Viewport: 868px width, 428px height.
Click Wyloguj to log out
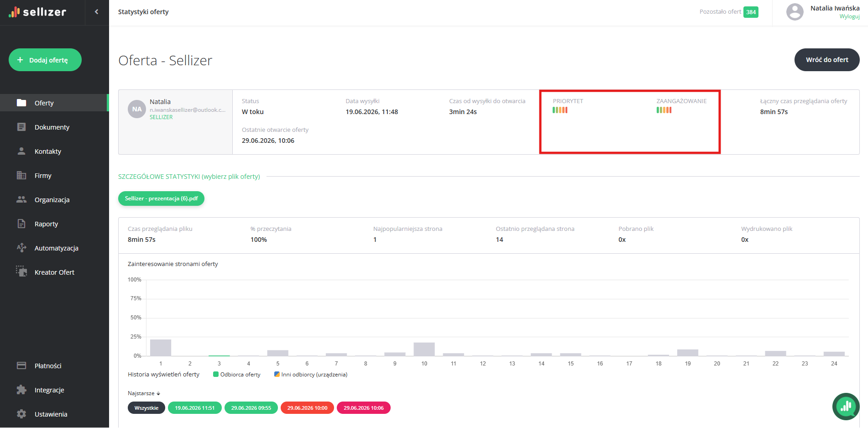(x=849, y=16)
